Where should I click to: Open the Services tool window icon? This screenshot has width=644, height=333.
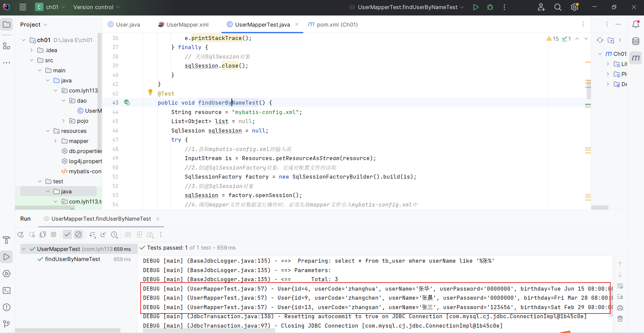click(6, 273)
